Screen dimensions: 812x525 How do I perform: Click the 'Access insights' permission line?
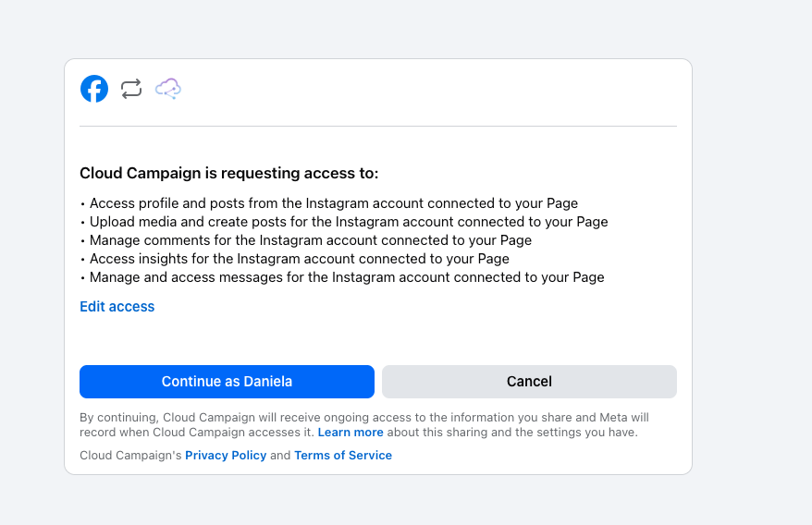click(x=299, y=259)
